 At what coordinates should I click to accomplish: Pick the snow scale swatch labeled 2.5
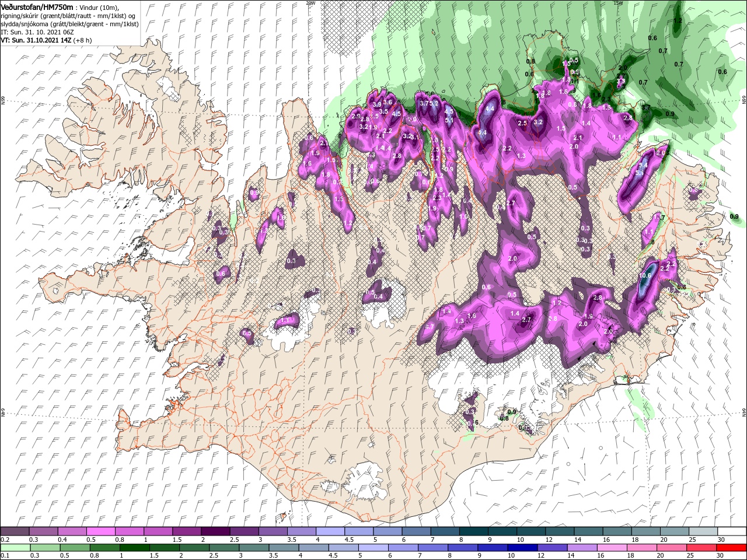point(244,531)
